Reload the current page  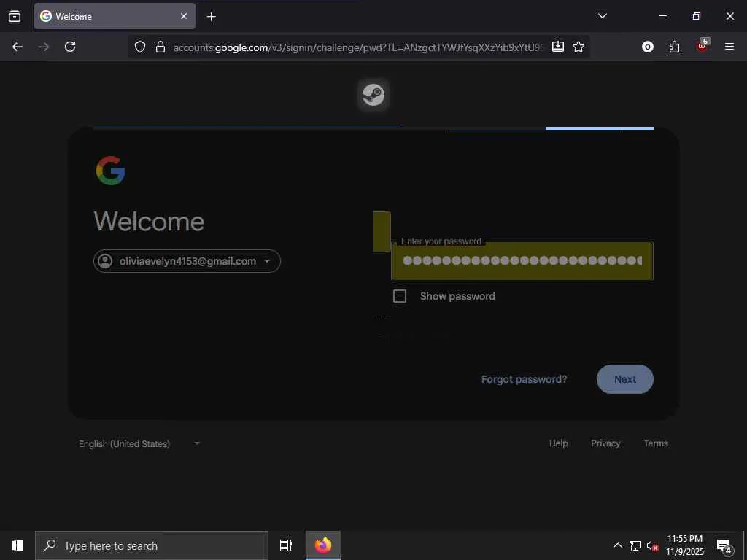pos(70,47)
